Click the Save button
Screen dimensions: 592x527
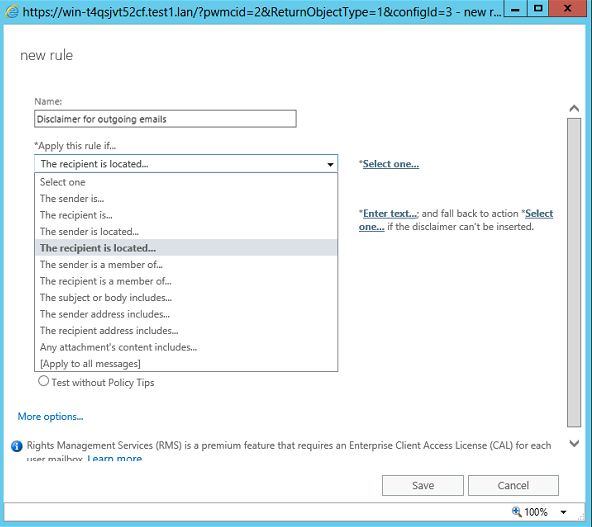[x=423, y=485]
